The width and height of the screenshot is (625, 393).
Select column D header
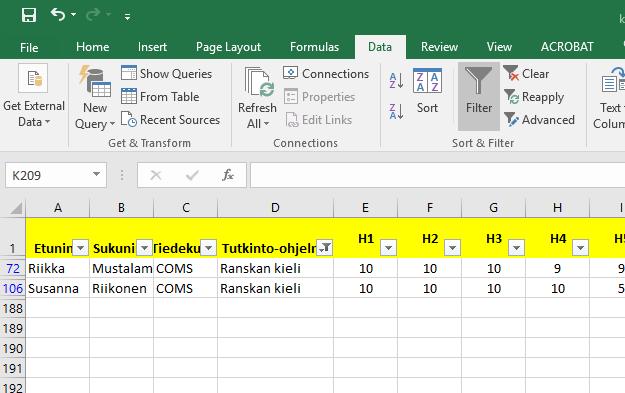(x=275, y=208)
